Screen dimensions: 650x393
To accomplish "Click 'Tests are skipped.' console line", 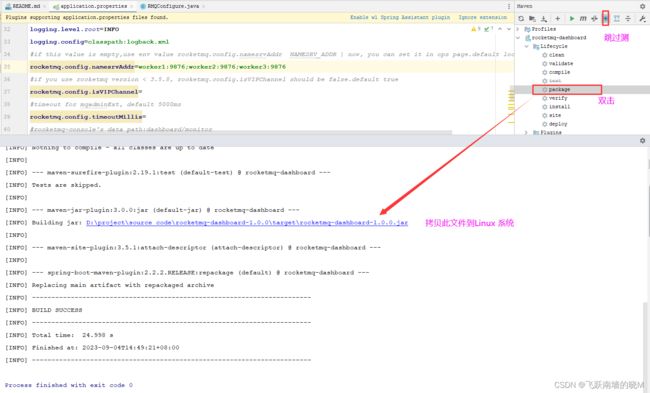I will pos(53,185).
